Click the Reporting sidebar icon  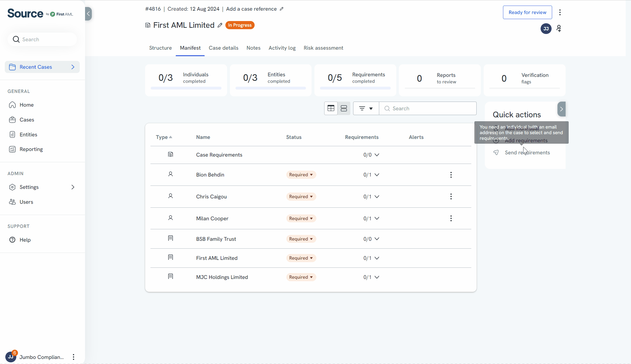(x=12, y=149)
